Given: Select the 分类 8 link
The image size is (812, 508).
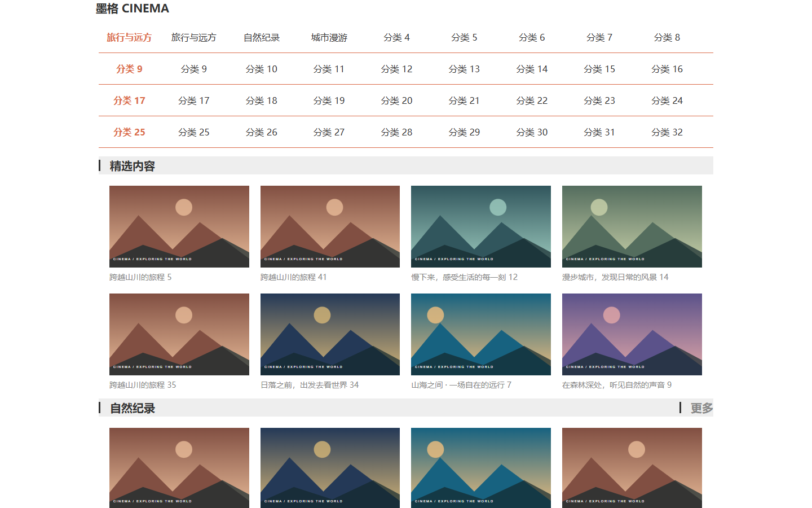Looking at the screenshot, I should [667, 37].
